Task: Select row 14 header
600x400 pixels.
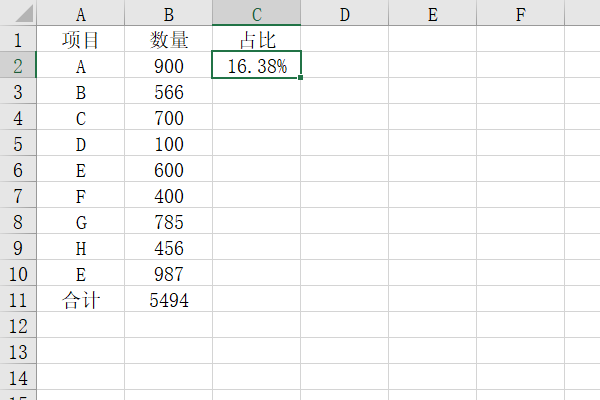Action: click(18, 377)
